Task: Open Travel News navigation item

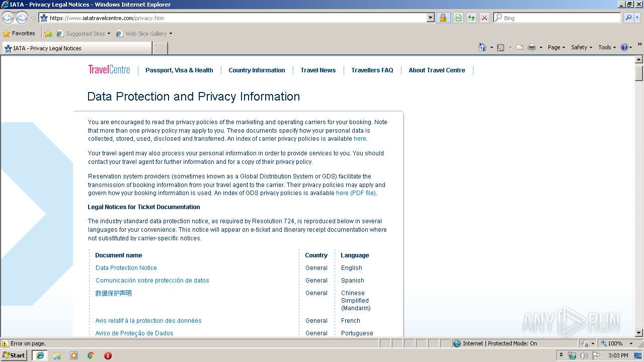Action: (318, 70)
